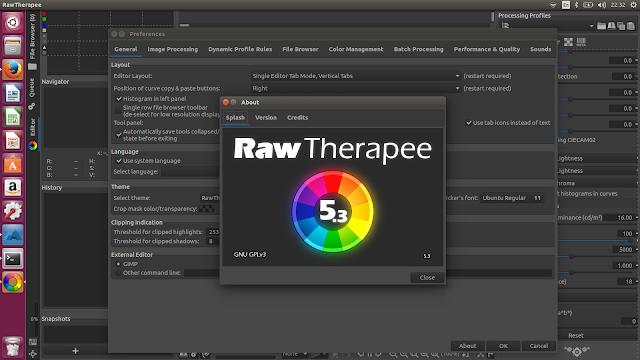Cancel the Preferences dialog
Image resolution: width=640 pixels, height=360 pixels.
click(539, 346)
